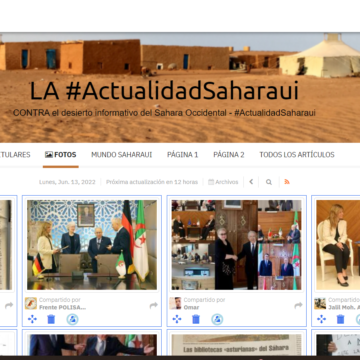
Task: Go to PÁGINA 2 tab
Action: pos(229,155)
